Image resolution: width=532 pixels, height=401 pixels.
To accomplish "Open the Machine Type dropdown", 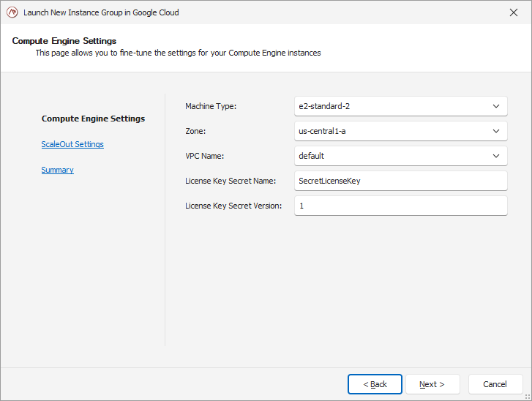I will point(401,106).
